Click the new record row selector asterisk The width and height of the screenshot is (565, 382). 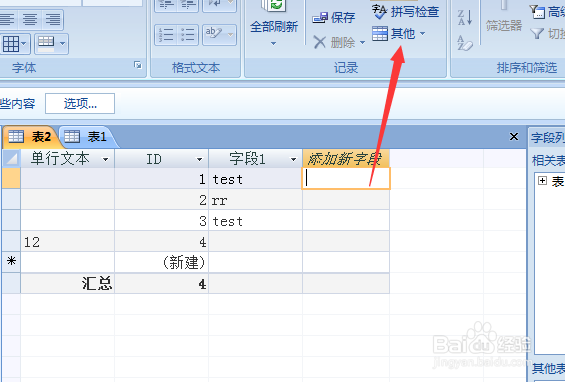(x=11, y=262)
